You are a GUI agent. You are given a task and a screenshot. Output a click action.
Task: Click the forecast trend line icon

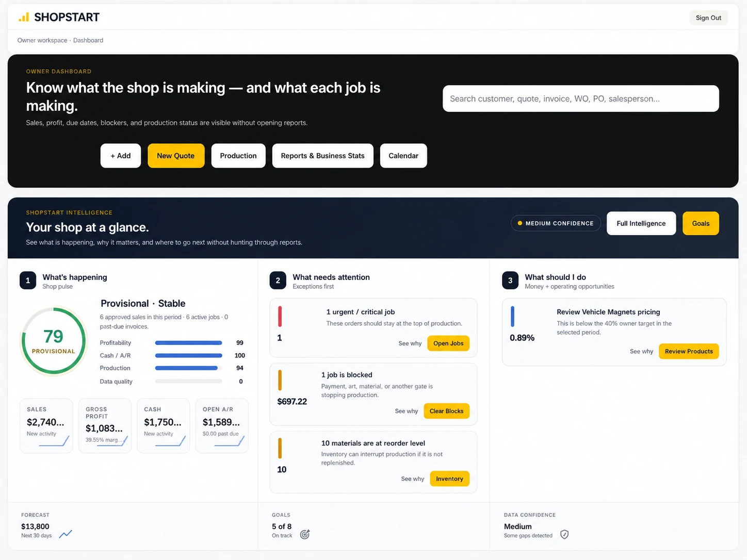66,534
